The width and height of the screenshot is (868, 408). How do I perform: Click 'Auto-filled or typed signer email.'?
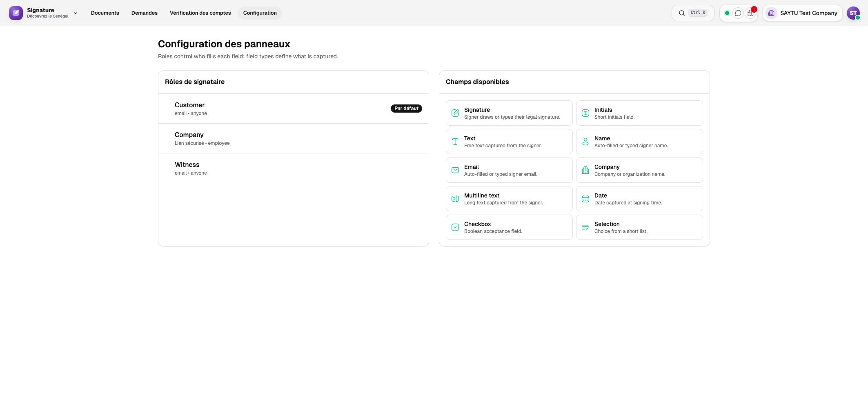(x=501, y=174)
